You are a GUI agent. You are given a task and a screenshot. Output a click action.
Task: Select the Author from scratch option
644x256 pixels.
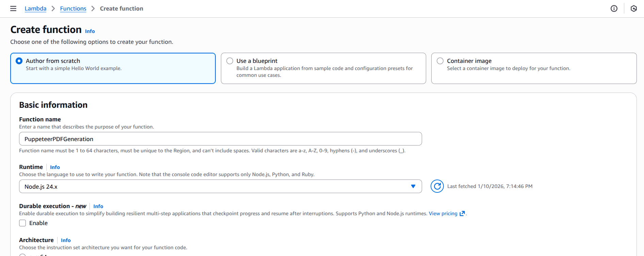click(x=19, y=61)
